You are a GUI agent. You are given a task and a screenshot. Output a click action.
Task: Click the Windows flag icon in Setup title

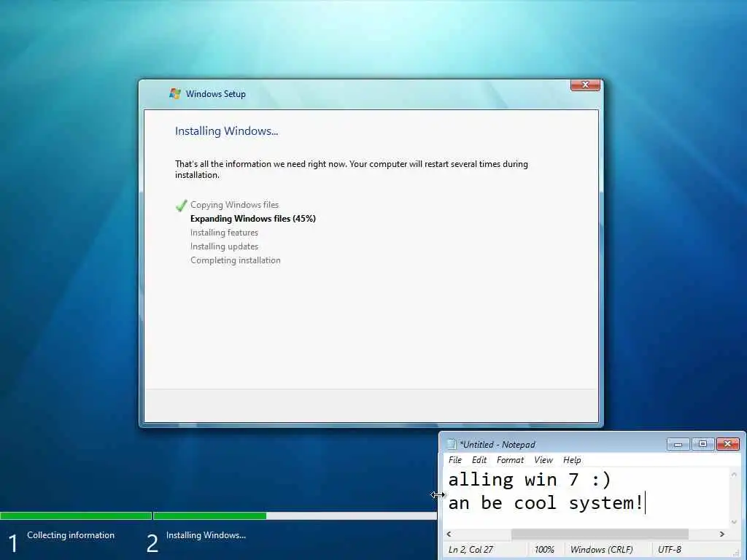175,94
